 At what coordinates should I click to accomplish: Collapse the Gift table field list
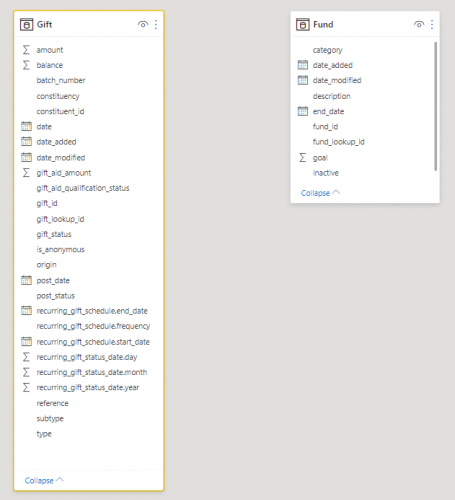(44, 480)
